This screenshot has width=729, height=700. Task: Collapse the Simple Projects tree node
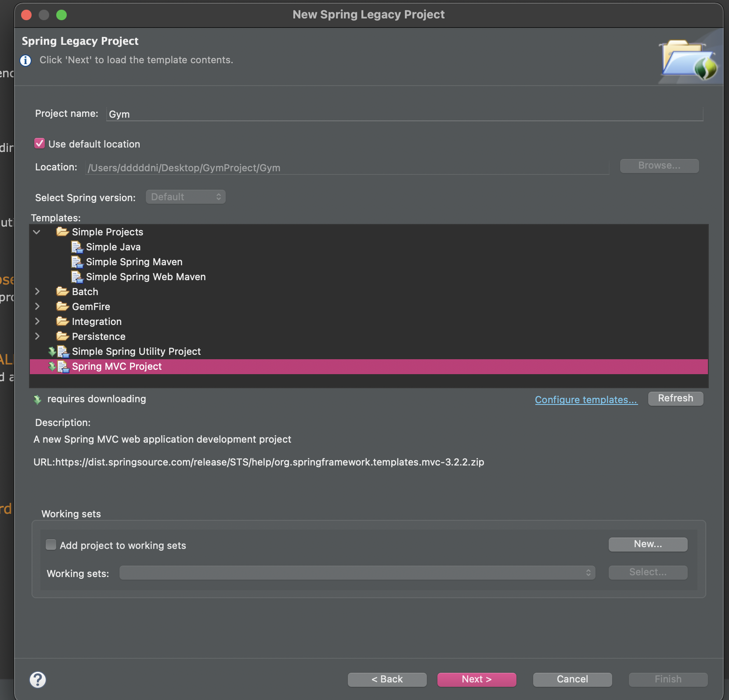37,232
